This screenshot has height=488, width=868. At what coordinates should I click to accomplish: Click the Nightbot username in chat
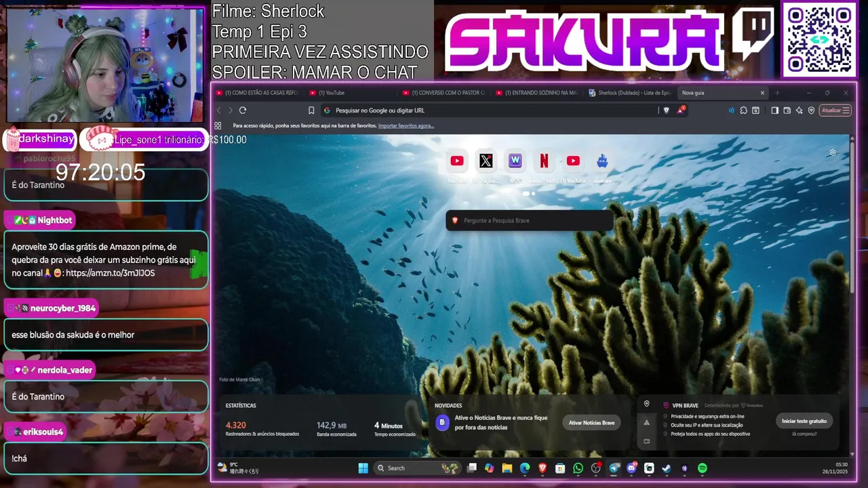[55, 220]
